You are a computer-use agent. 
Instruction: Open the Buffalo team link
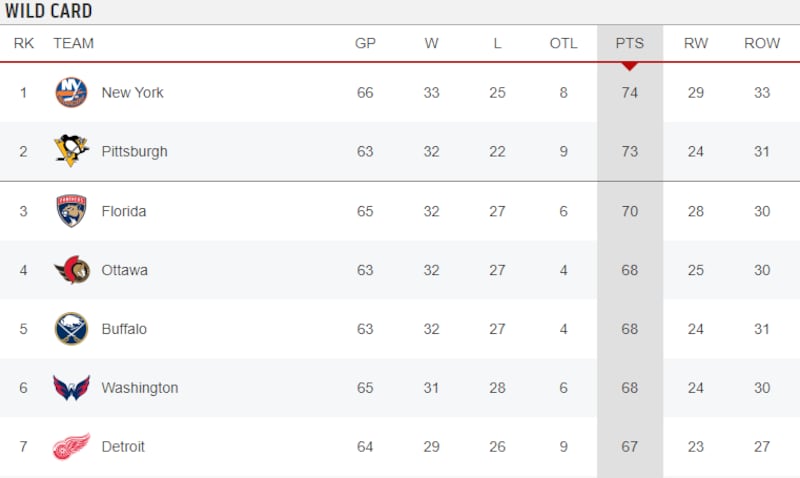pos(124,329)
